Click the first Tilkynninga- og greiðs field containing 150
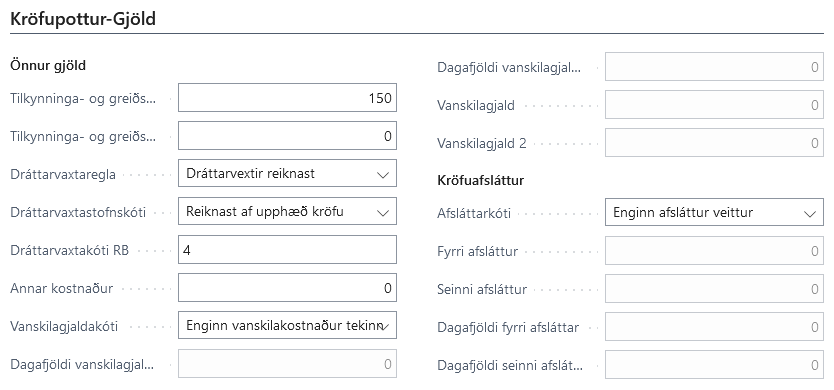Image resolution: width=834 pixels, height=390 pixels. tap(287, 98)
